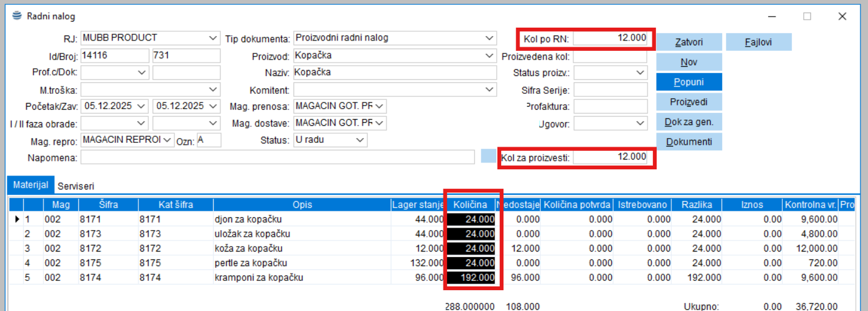The height and width of the screenshot is (311, 868).
Task: Click the Količina column header
Action: click(x=470, y=204)
